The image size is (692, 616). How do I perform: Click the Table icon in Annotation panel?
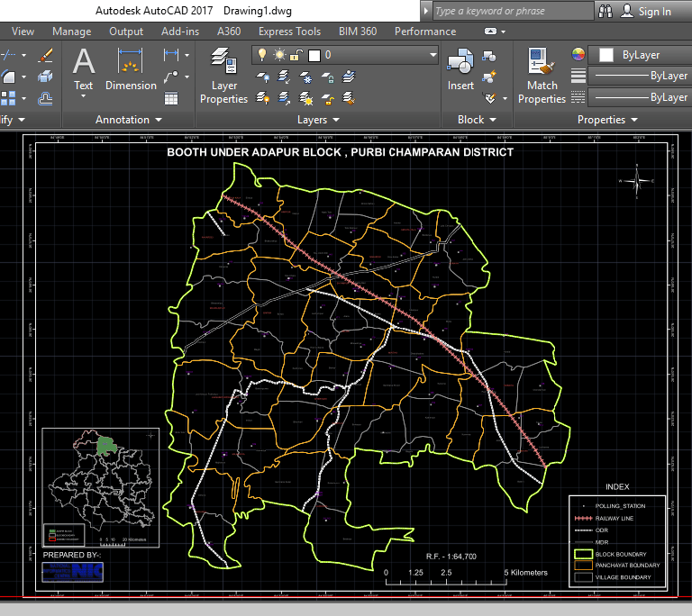click(170, 97)
